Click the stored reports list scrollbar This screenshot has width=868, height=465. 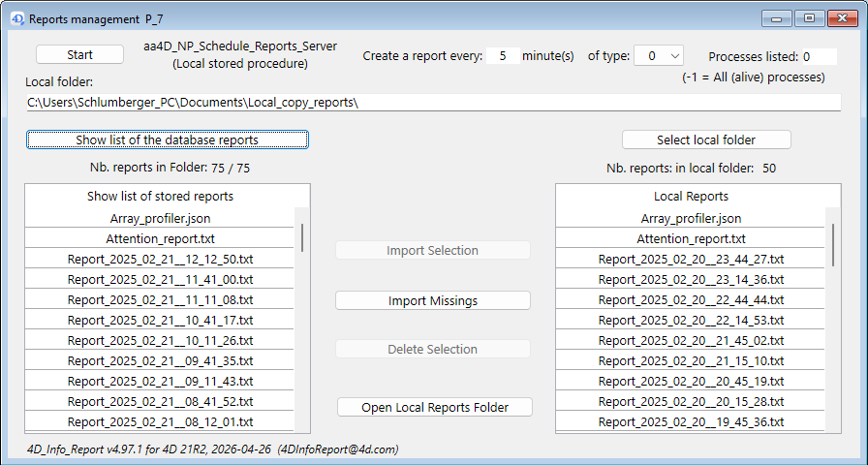[x=302, y=237]
